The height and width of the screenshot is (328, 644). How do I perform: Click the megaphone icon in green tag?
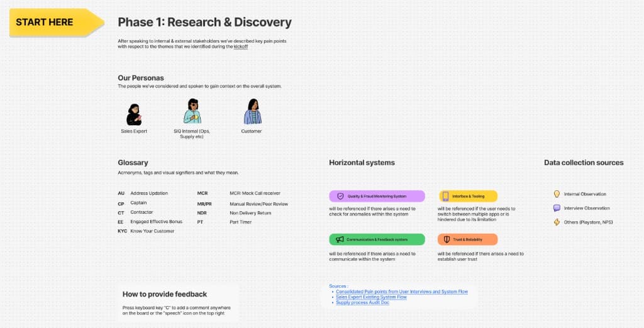click(x=340, y=239)
